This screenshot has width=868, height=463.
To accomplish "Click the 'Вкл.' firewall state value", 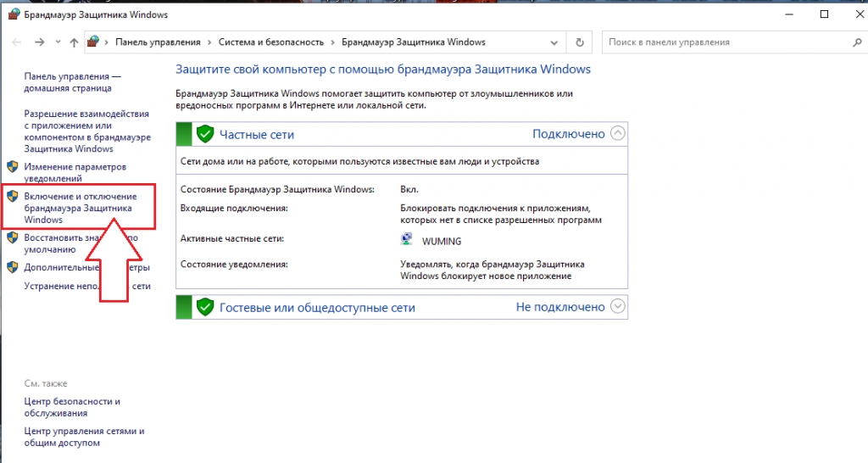I will [409, 189].
